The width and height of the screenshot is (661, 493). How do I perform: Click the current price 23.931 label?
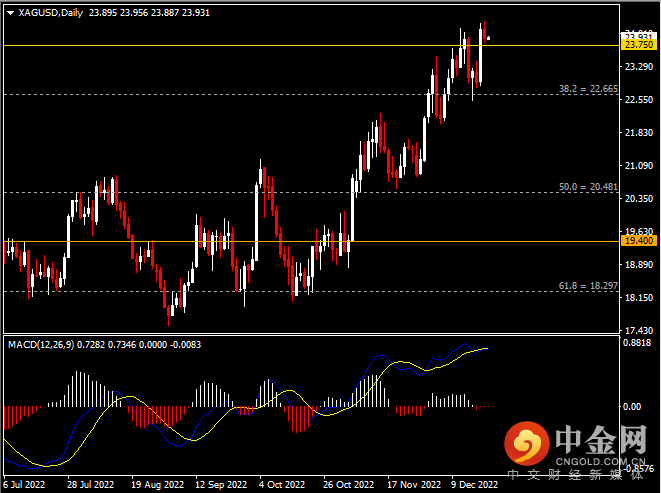point(638,36)
